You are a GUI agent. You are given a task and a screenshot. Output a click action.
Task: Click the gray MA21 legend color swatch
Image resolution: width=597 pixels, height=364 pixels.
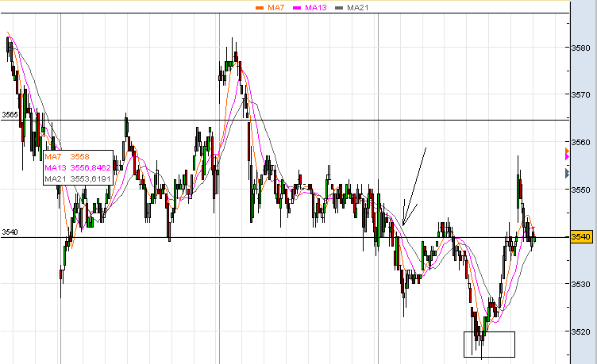pyautogui.click(x=339, y=8)
